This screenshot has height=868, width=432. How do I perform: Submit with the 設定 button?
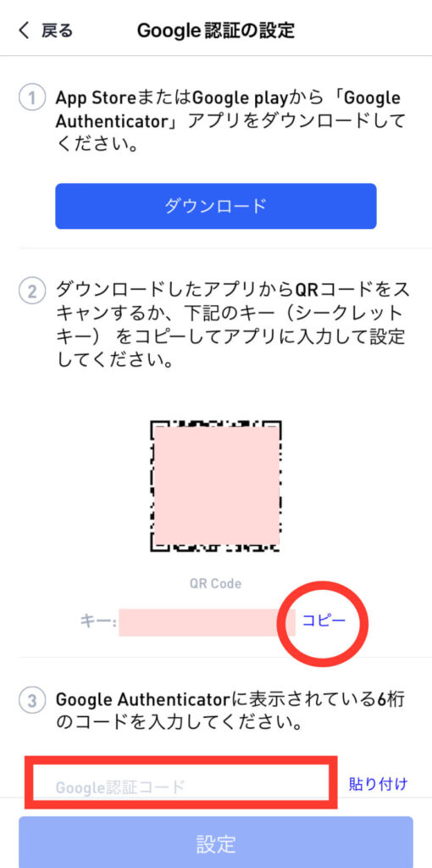click(x=216, y=842)
